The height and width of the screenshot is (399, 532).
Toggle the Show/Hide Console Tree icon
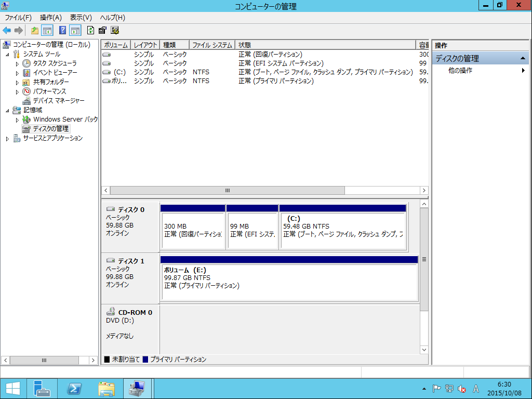(x=47, y=31)
